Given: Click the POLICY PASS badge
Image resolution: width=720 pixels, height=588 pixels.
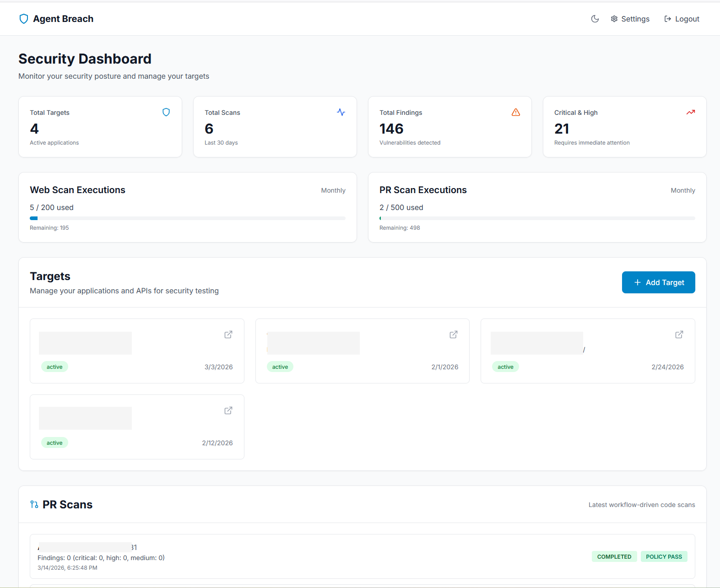Looking at the screenshot, I should 664,556.
